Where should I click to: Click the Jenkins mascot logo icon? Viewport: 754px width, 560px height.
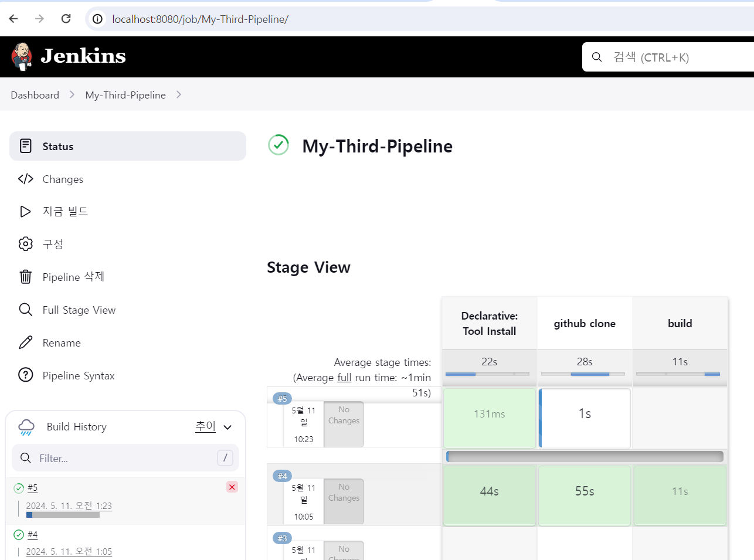click(x=22, y=56)
